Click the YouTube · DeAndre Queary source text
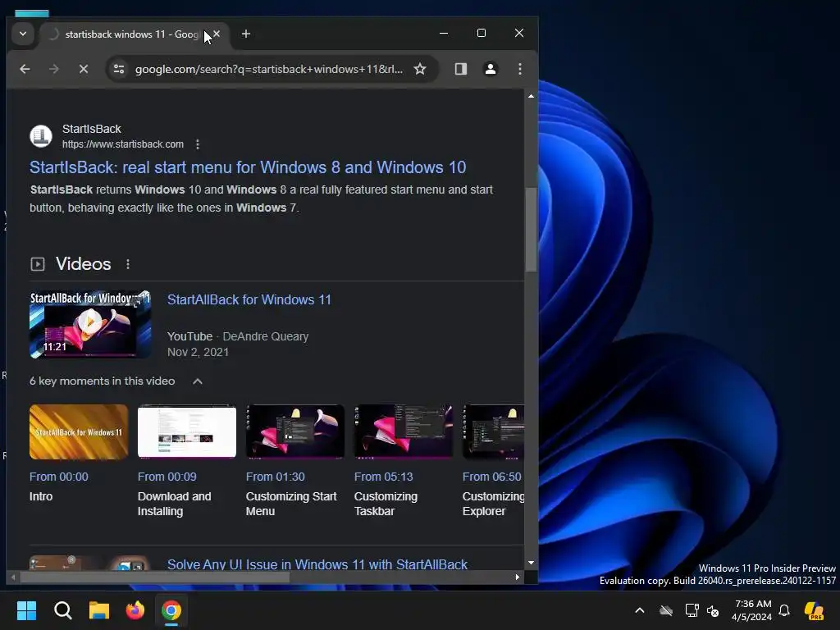 click(238, 336)
